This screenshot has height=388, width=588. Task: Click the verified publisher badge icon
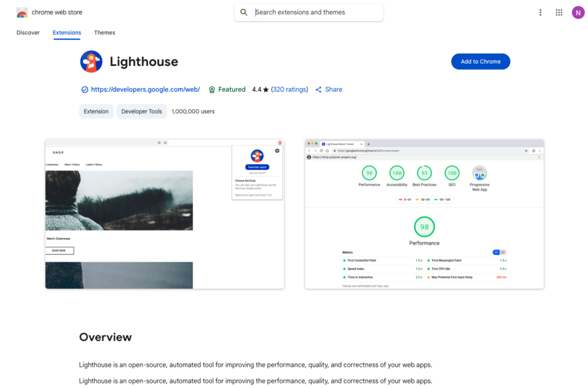[84, 90]
